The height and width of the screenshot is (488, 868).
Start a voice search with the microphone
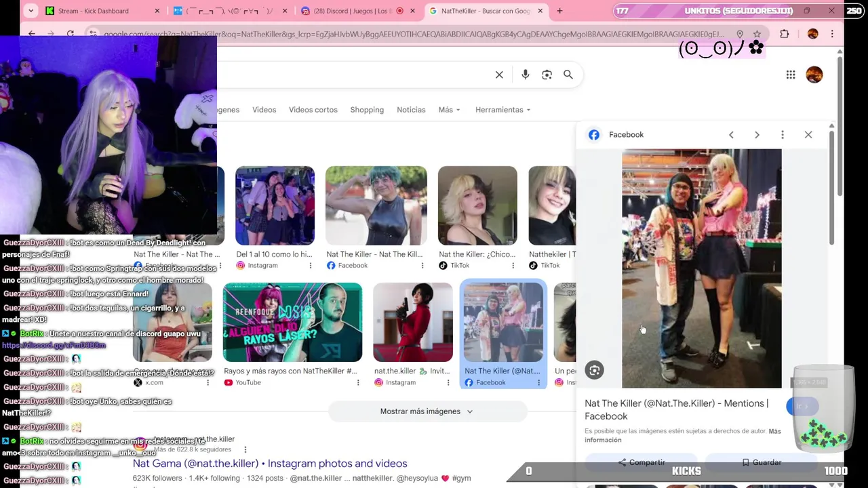(x=525, y=75)
